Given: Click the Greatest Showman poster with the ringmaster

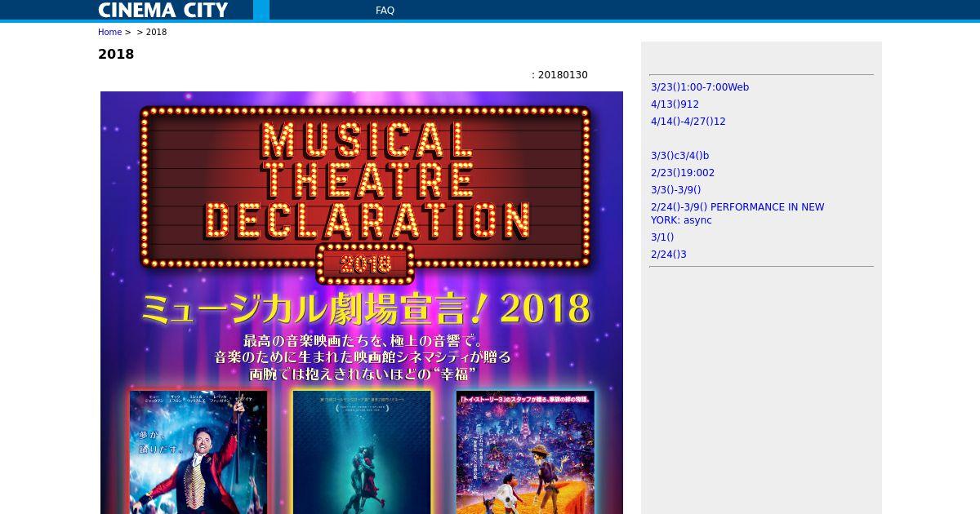Looking at the screenshot, I should (x=198, y=452).
